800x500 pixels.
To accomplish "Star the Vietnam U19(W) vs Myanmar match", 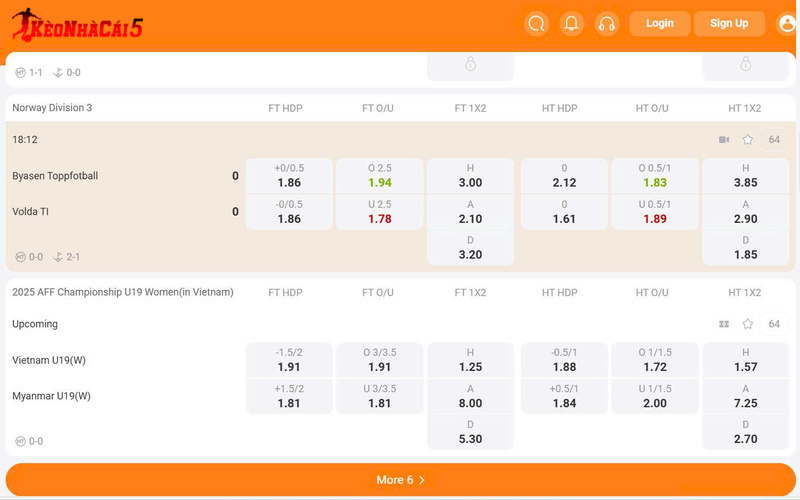I will (747, 324).
